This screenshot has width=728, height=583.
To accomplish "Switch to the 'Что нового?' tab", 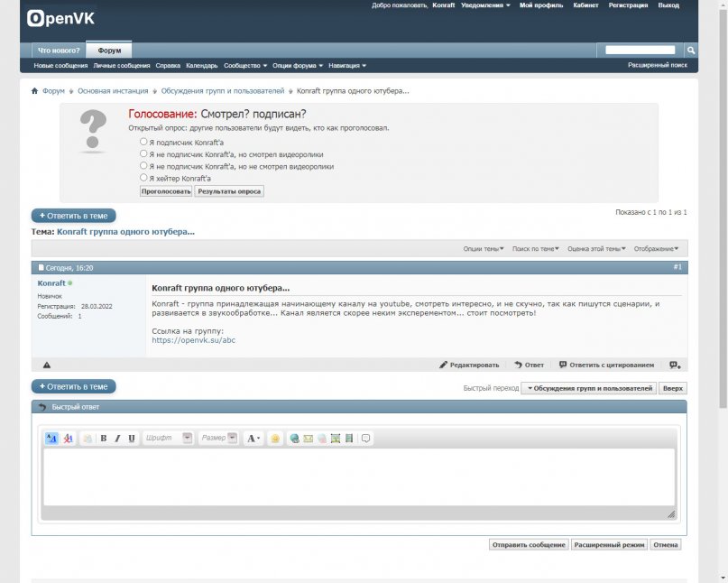I will [59, 51].
